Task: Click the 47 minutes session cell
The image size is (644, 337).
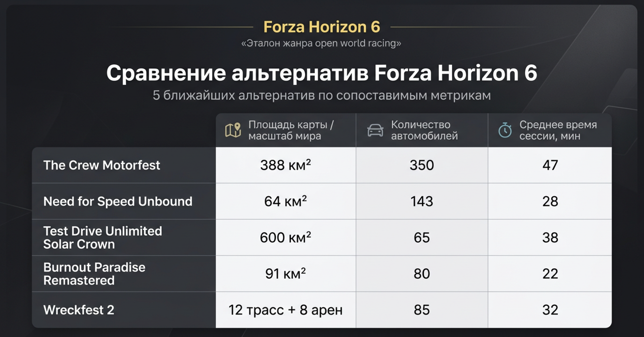Action: click(550, 165)
